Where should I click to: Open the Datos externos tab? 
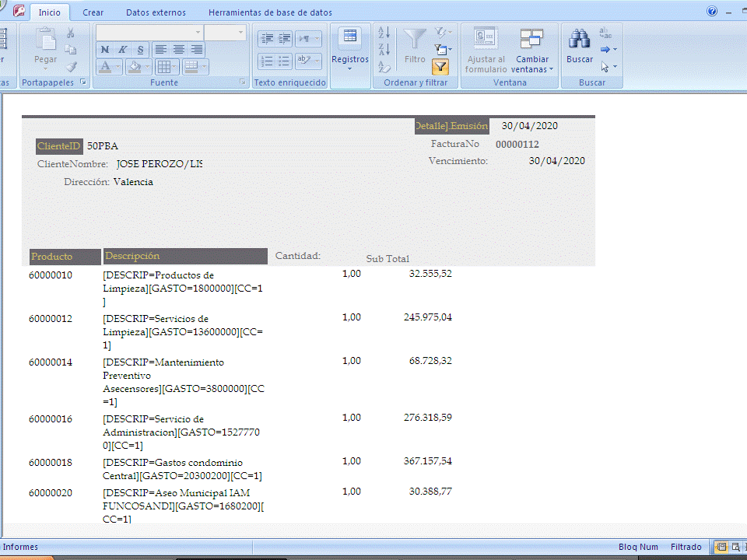[x=156, y=12]
